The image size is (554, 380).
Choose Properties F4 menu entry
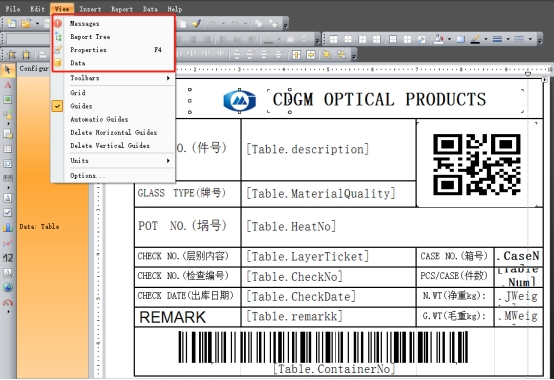click(113, 50)
